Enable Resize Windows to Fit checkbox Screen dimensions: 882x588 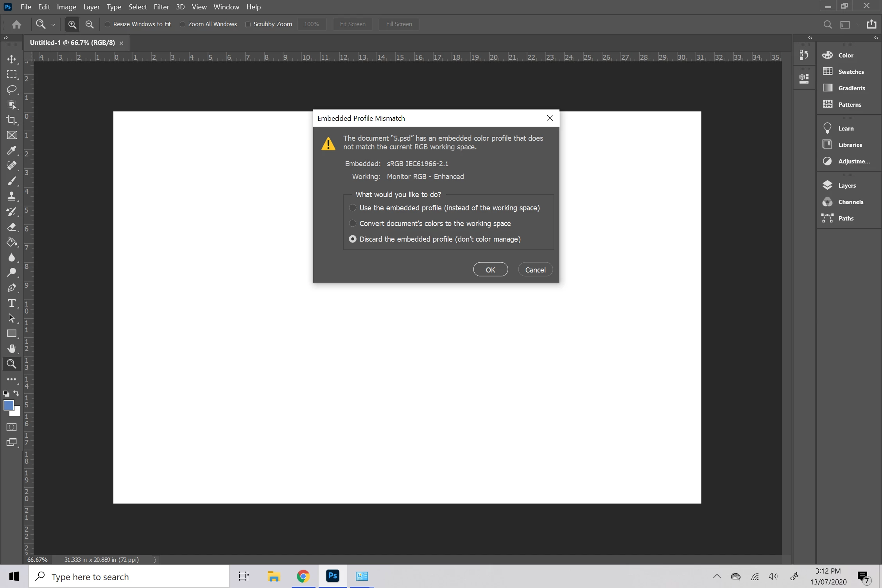pos(108,24)
